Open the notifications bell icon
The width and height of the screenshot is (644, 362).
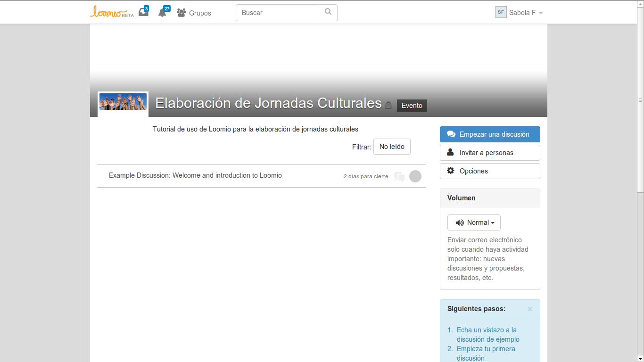(162, 13)
